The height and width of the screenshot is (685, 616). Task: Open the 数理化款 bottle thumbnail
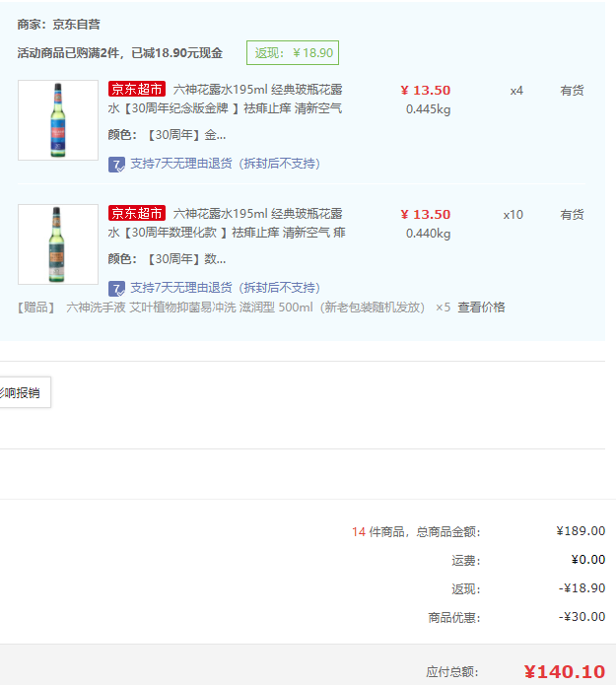point(58,244)
